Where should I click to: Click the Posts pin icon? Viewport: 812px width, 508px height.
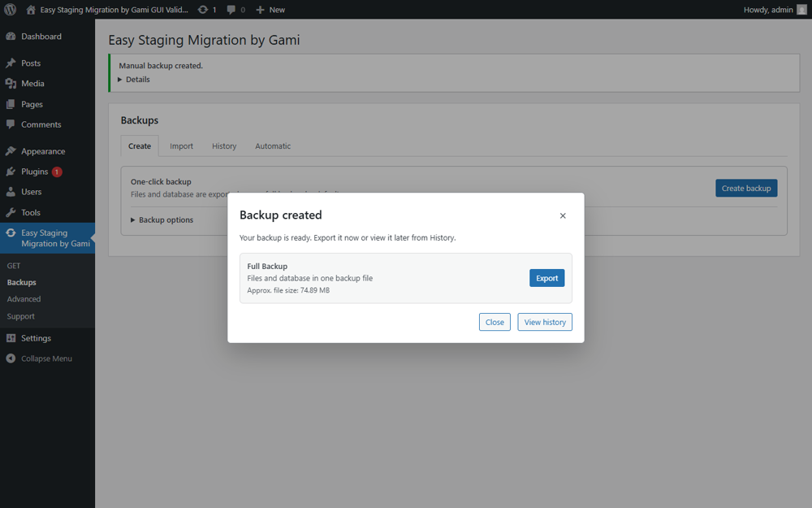(11, 63)
